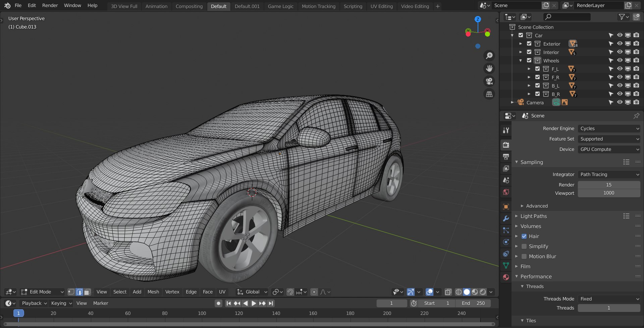Viewport: 644px width, 328px height.
Task: Open the Particles properties tab icon
Action: click(506, 230)
